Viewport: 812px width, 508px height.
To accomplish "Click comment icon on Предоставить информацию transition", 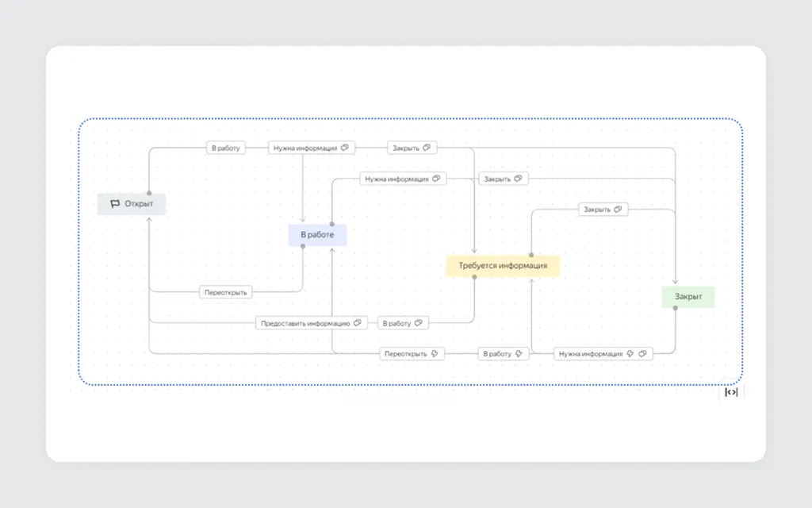I will pos(358,323).
